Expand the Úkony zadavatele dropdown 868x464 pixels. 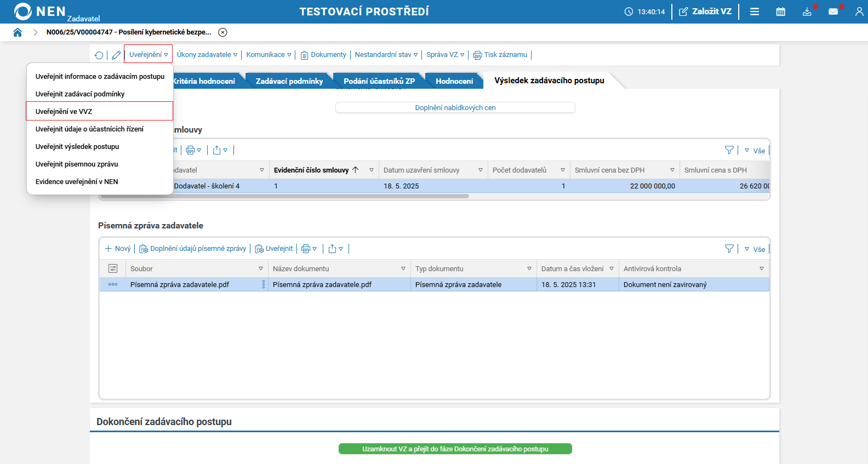[207, 55]
